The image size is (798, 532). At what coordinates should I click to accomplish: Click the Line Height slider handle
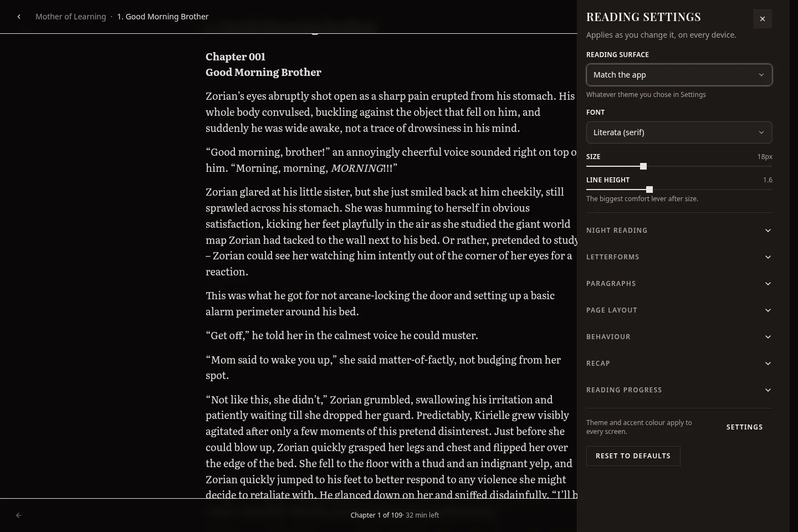(x=649, y=190)
